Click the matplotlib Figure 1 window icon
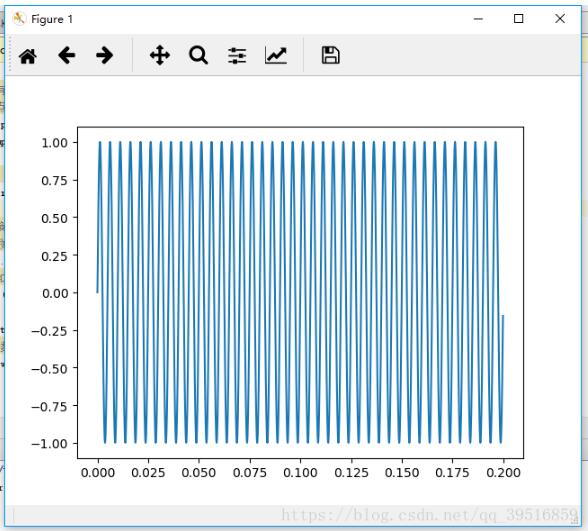This screenshot has width=588, height=531. pos(19,19)
